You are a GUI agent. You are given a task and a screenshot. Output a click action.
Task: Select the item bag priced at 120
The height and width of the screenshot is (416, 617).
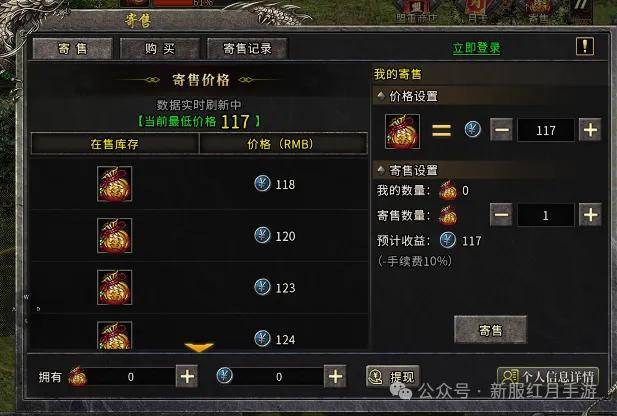[x=115, y=235]
